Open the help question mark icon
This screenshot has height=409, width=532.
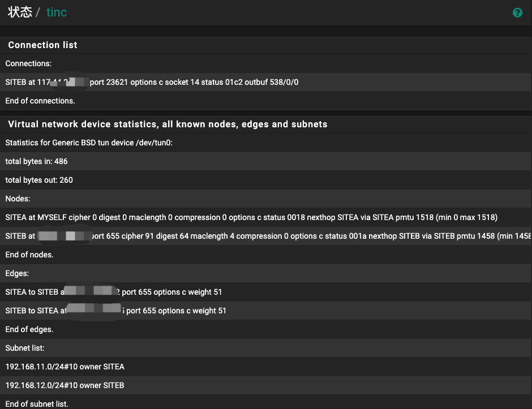coord(517,12)
